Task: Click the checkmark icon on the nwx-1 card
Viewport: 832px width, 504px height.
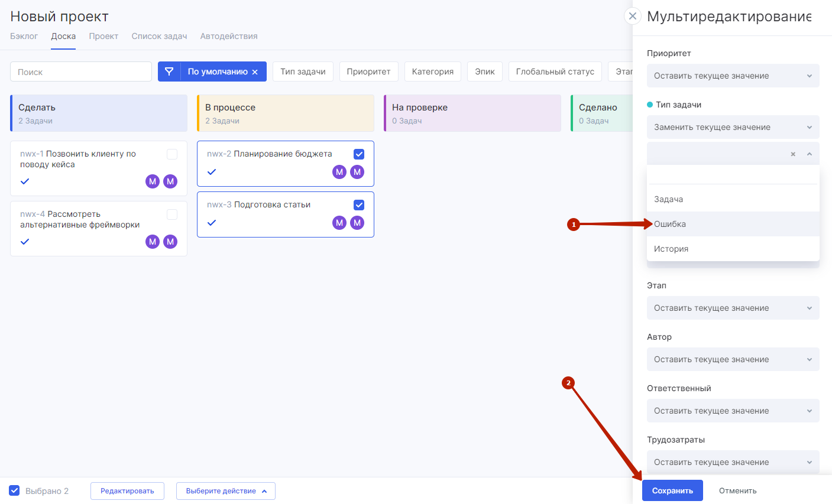Action: pyautogui.click(x=25, y=181)
